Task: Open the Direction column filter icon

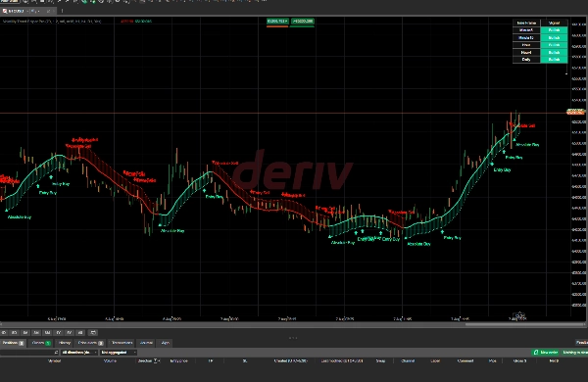Action: 156,360
